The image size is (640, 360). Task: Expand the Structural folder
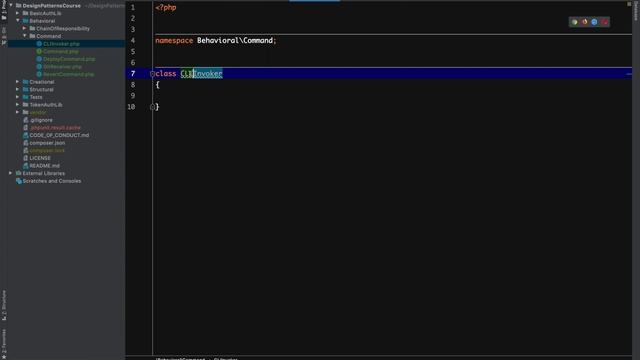(x=18, y=89)
